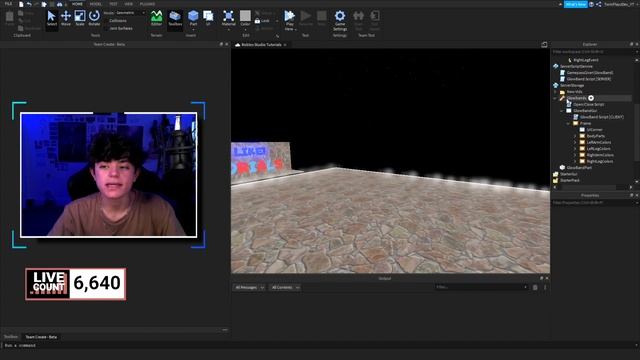Select the StarterPack item
The width and height of the screenshot is (640, 360).
570,180
